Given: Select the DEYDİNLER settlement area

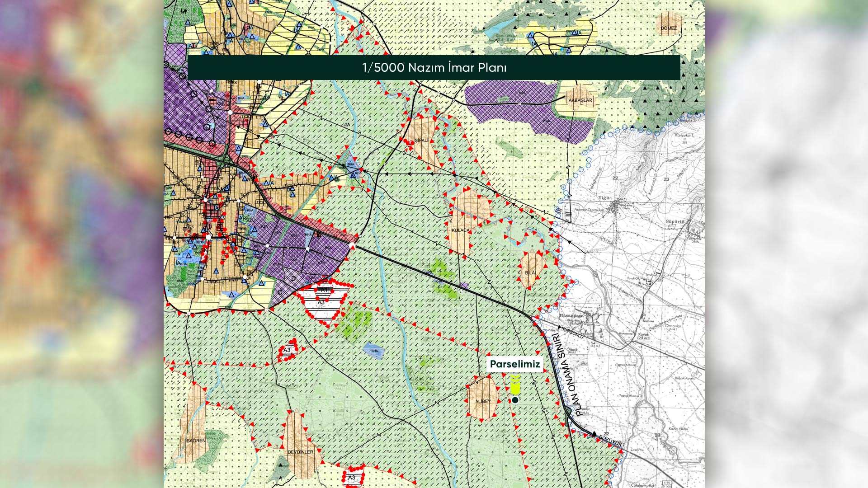Looking at the screenshot, I should 300,451.
